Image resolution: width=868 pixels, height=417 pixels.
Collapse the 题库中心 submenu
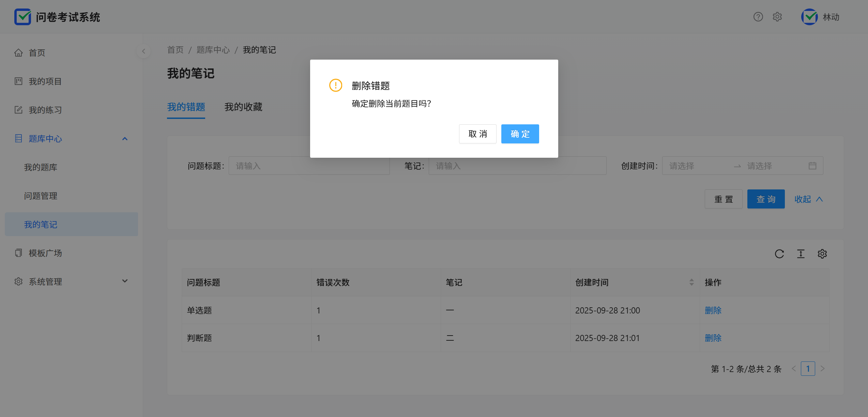(x=125, y=139)
